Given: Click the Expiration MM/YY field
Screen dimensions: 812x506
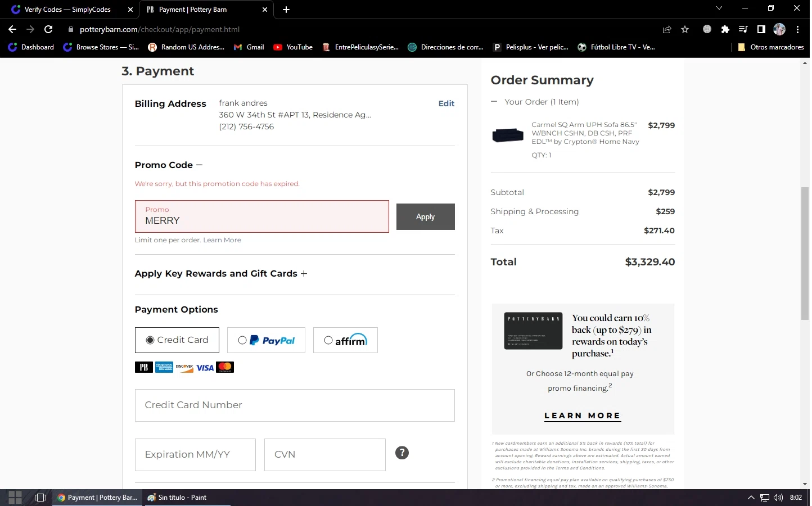Looking at the screenshot, I should point(195,455).
